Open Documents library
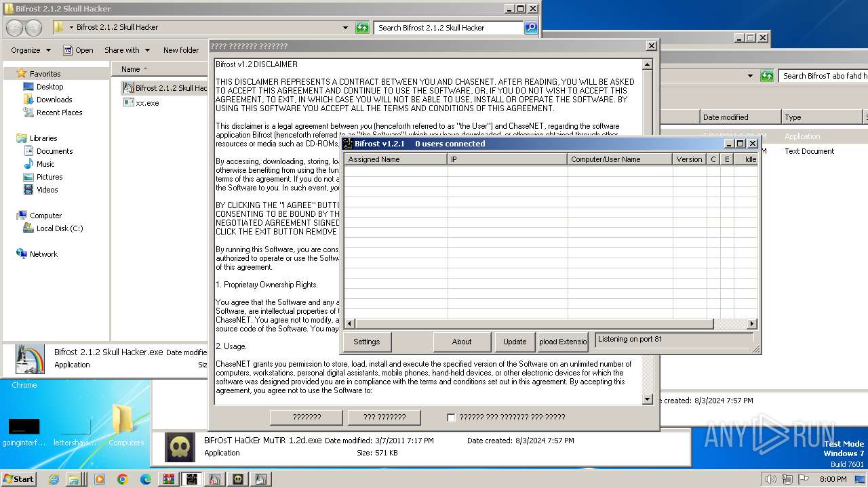Viewport: 868px width, 488px height. [54, 151]
